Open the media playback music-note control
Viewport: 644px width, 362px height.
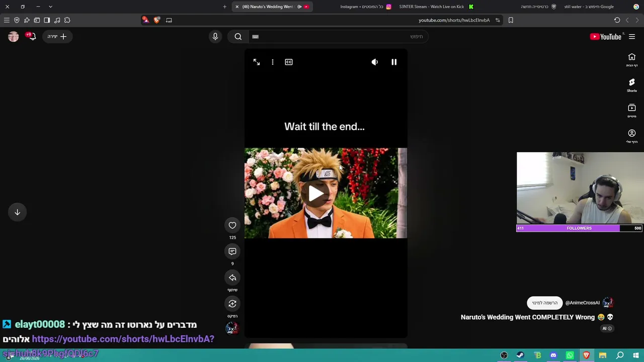coord(57,20)
